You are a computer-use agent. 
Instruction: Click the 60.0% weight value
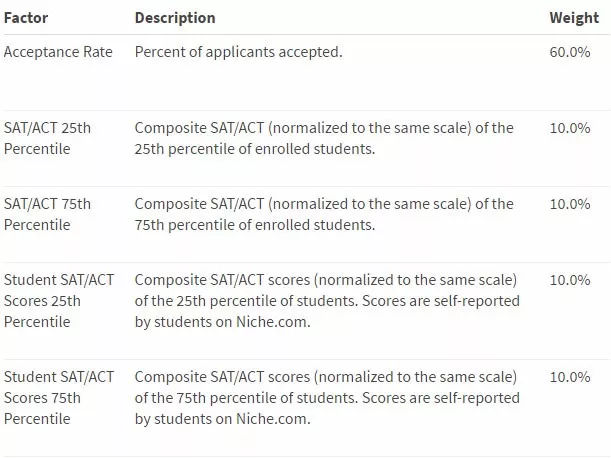point(570,52)
